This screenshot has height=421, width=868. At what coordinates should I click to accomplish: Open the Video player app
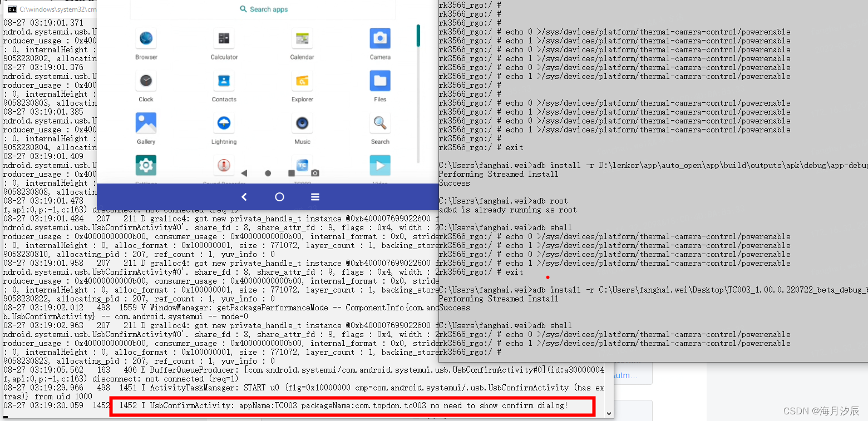[x=380, y=165]
